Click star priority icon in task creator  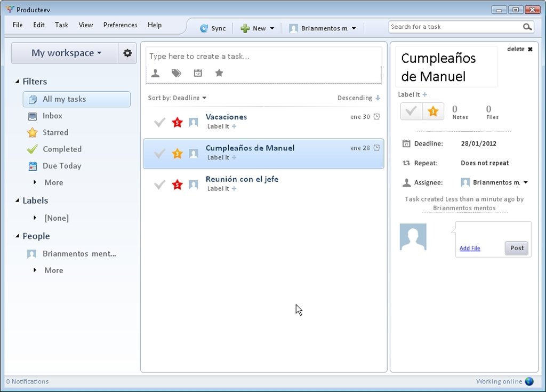219,73
